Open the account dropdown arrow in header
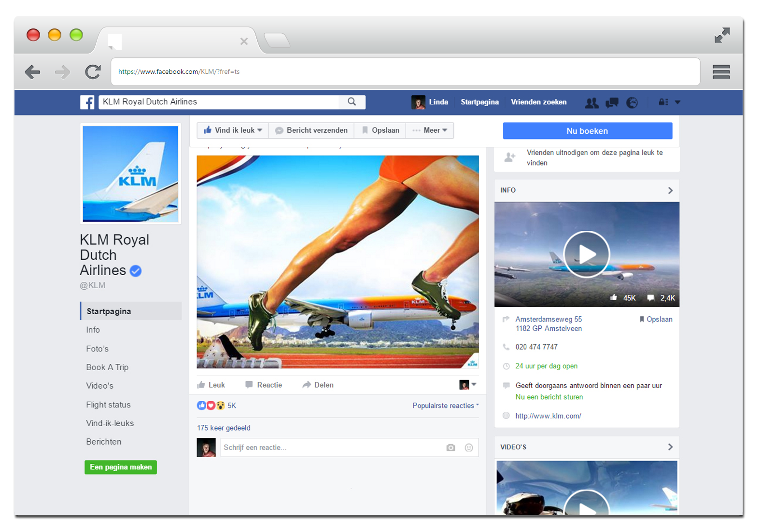The width and height of the screenshot is (760, 532). click(x=677, y=102)
